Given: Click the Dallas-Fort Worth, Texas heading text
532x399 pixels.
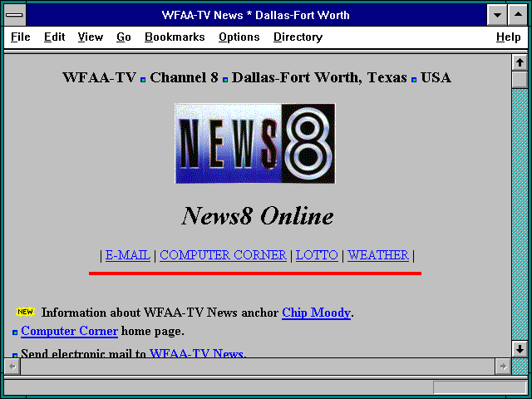Looking at the screenshot, I should click(319, 77).
